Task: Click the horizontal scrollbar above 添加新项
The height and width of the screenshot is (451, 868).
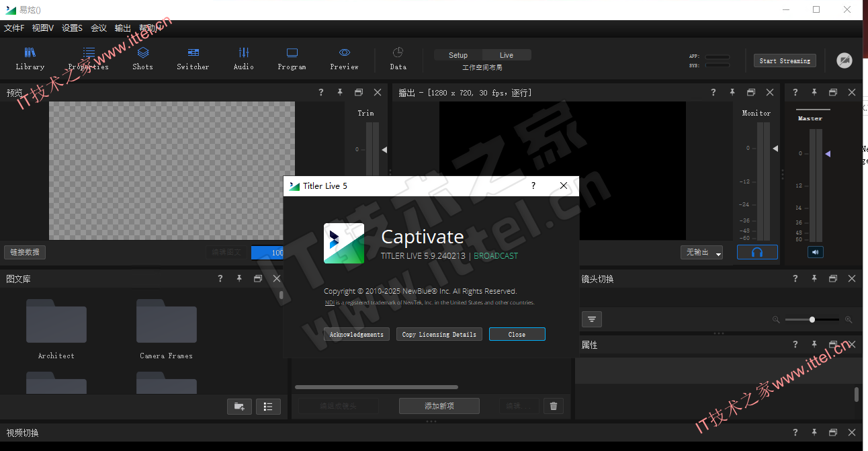Action: pyautogui.click(x=376, y=387)
